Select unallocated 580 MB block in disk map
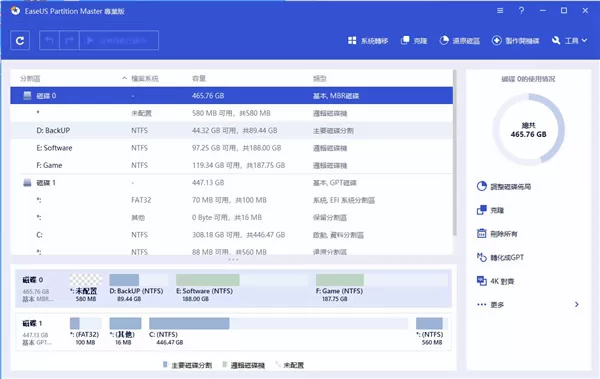This screenshot has height=379, width=600. [x=86, y=288]
